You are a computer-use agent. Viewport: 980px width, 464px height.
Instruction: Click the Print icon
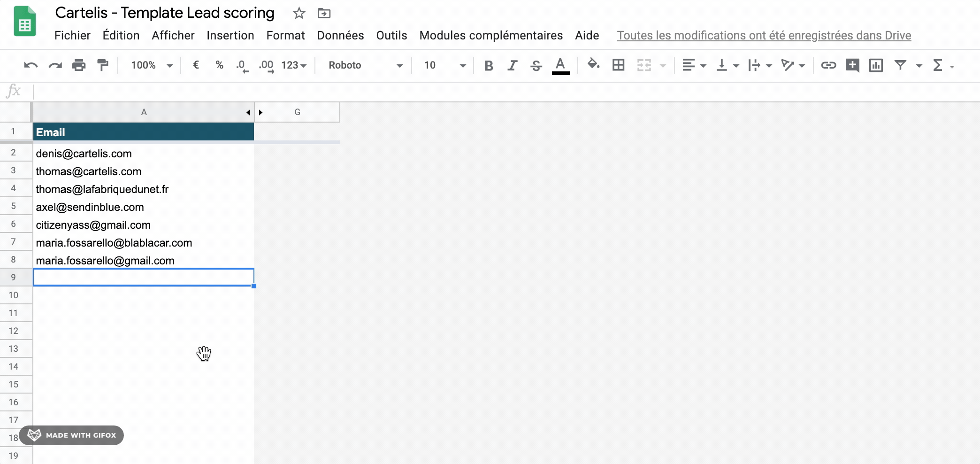(79, 65)
